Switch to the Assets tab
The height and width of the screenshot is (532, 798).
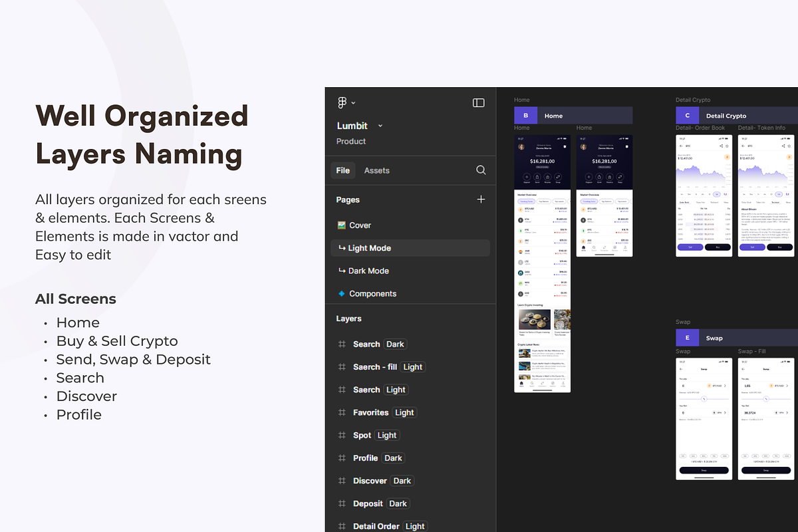pyautogui.click(x=376, y=170)
